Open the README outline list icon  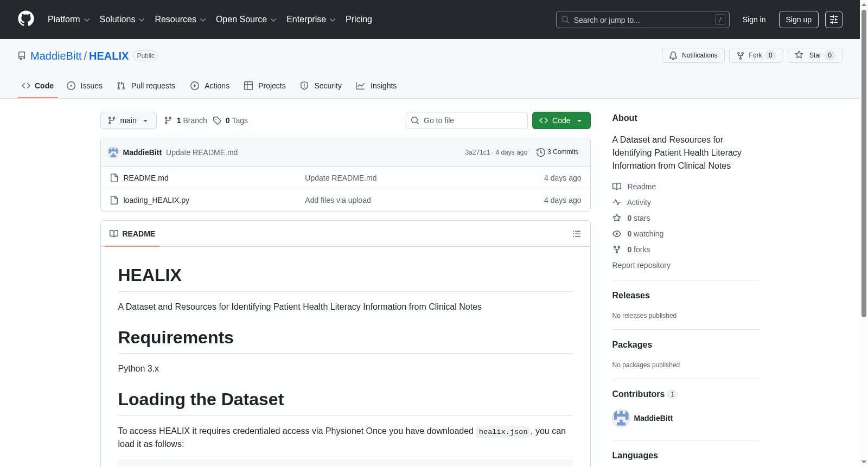click(x=577, y=234)
